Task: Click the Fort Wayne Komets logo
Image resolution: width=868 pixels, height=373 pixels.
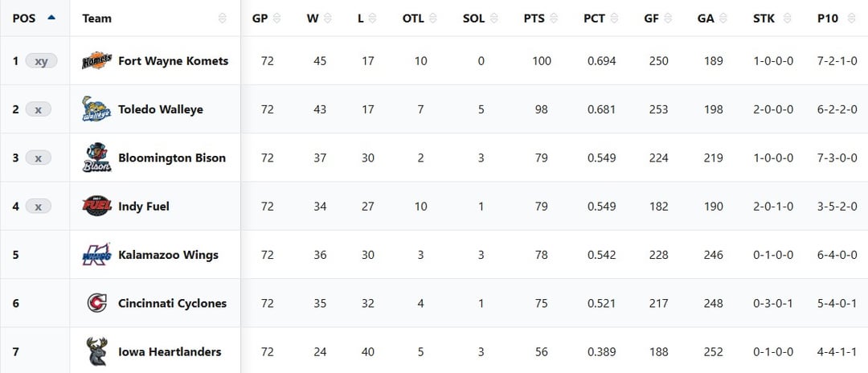Action: [97, 61]
